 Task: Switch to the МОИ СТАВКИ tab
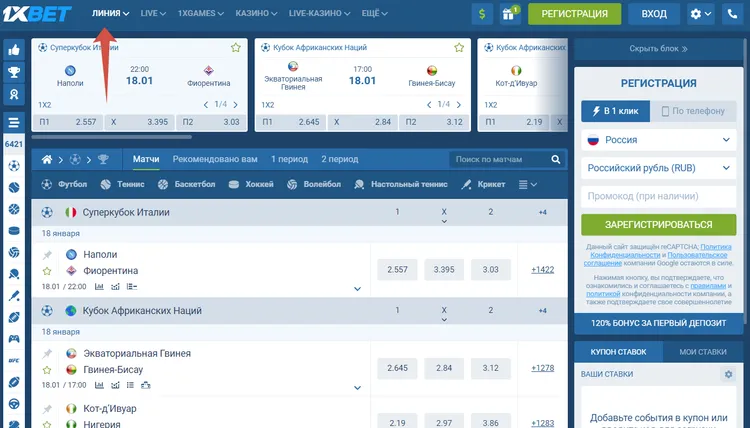[703, 352]
